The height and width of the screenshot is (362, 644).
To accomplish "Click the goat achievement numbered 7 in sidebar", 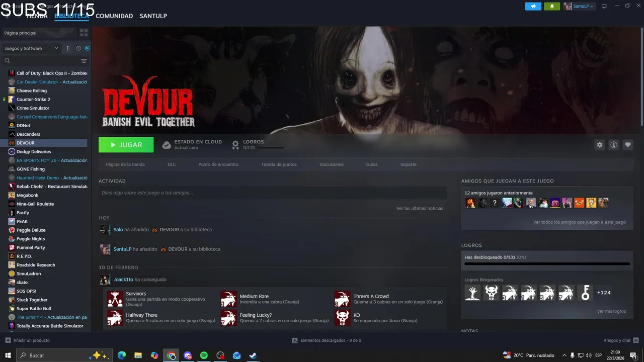I will (566, 293).
